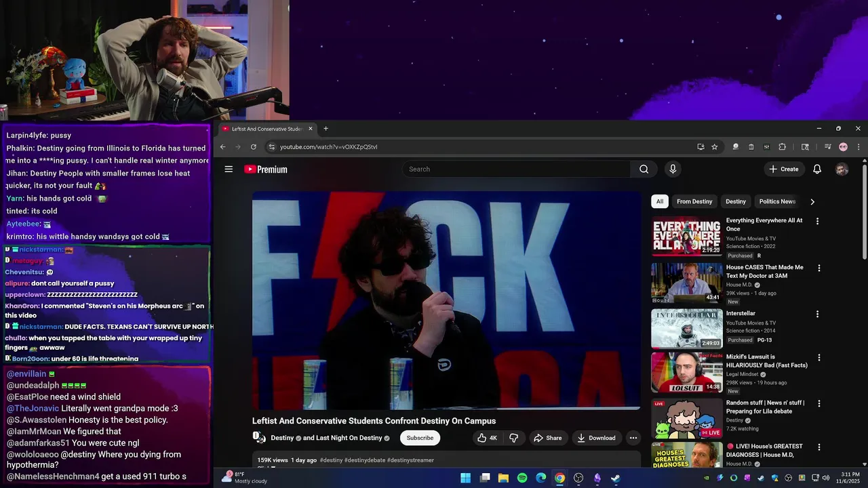The width and height of the screenshot is (868, 488).
Task: Open options for House CASES video
Action: coord(818,268)
